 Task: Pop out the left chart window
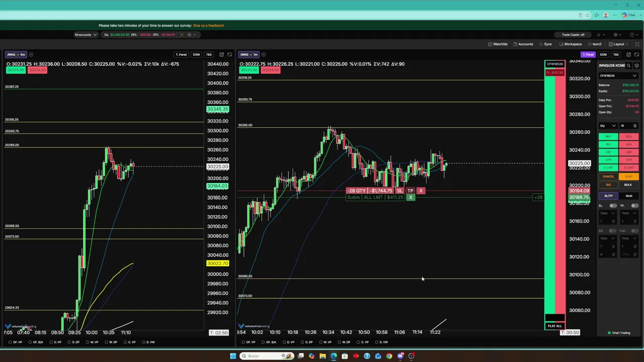(221, 54)
